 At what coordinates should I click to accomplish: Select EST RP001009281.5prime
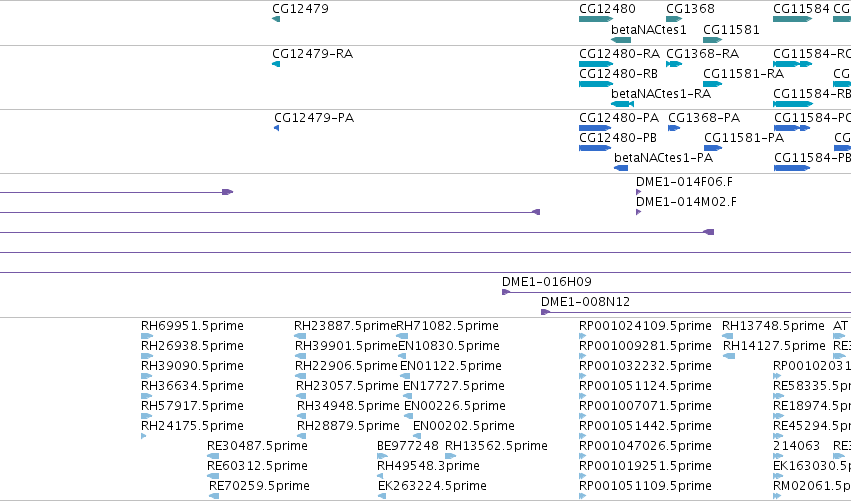pyautogui.click(x=645, y=346)
